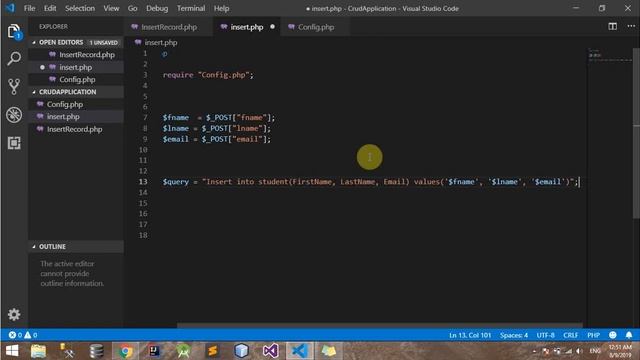Screen dimensions: 640x360
Task: Click Ln 13, Col 101 in status bar
Action: tap(470, 335)
